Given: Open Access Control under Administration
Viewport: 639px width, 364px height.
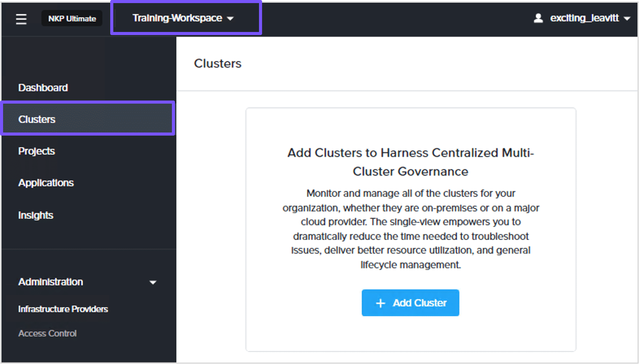Looking at the screenshot, I should (x=47, y=334).
